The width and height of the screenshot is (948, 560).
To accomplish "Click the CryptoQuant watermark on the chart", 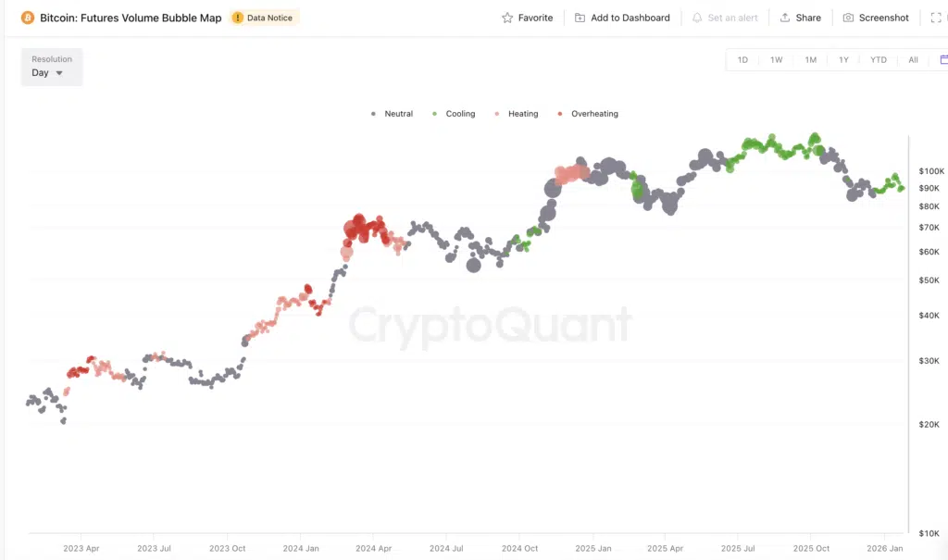I will 489,325.
